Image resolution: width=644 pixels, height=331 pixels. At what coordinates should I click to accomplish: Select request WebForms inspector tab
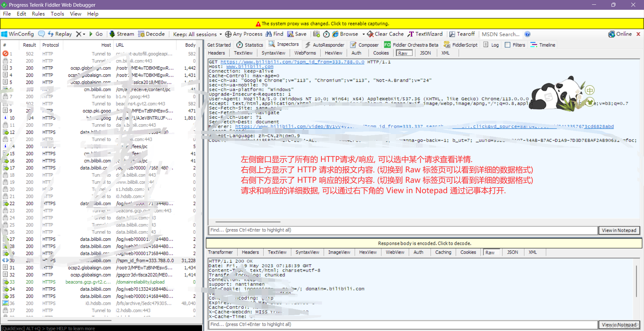305,53
